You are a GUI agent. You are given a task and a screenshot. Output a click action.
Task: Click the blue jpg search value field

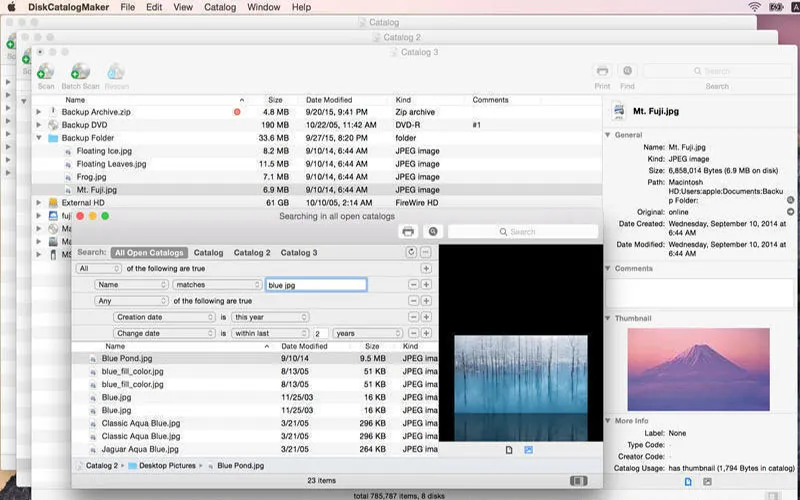(316, 285)
